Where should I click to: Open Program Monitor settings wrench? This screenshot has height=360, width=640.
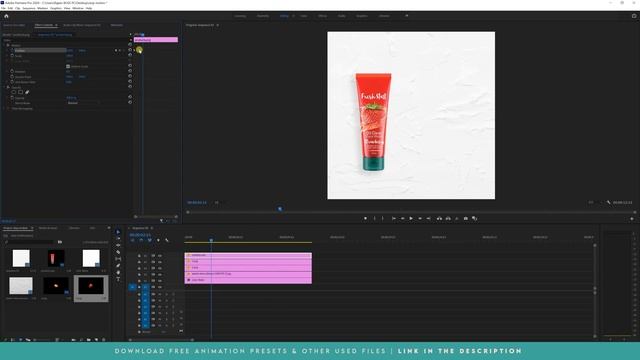(609, 202)
